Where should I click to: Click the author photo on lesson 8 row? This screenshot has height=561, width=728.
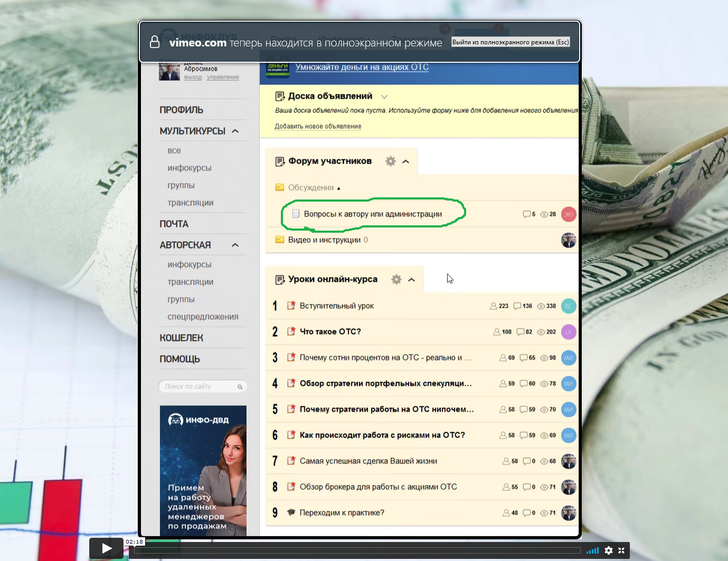[569, 487]
